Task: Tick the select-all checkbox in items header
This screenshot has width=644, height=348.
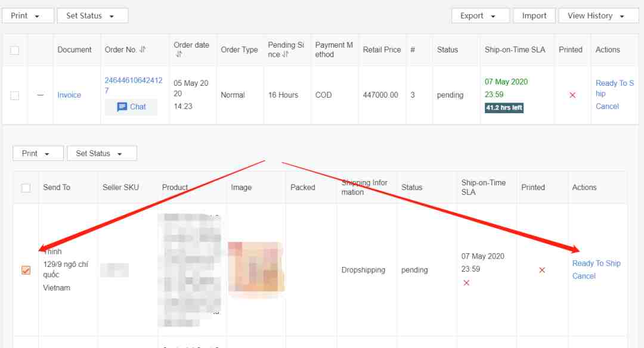Action: point(26,188)
